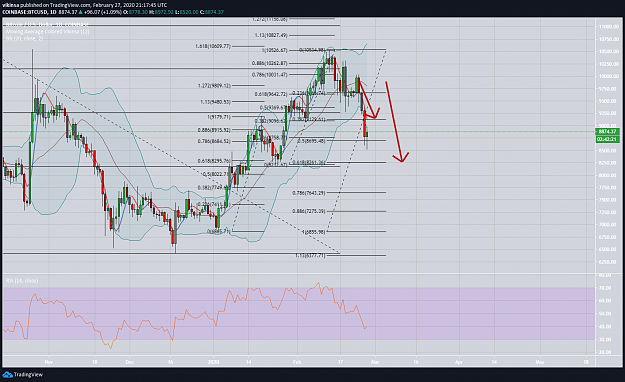625x382 pixels.
Task: Click the 0.618(8261.36) retracement label
Action: [309, 163]
